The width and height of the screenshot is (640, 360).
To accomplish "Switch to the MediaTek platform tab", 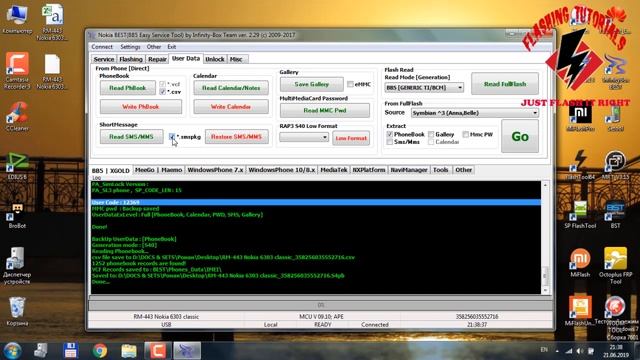I will [333, 170].
